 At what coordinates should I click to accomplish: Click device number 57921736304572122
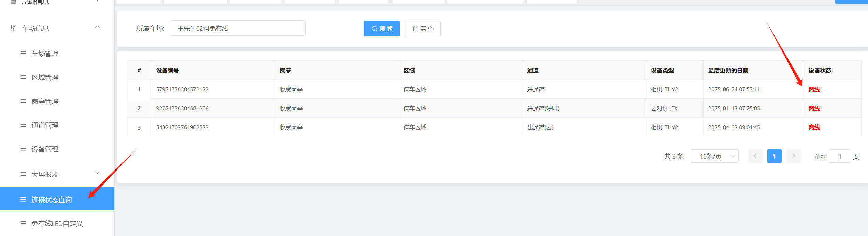[182, 89]
